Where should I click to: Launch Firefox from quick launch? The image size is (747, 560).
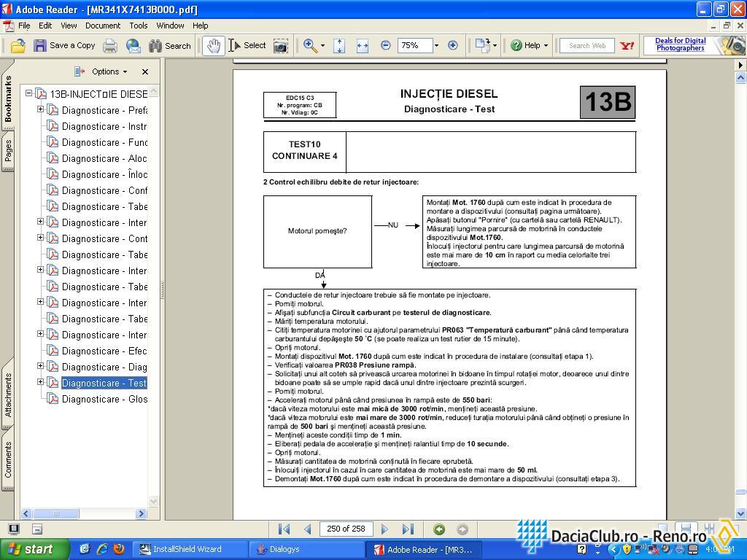[119, 549]
